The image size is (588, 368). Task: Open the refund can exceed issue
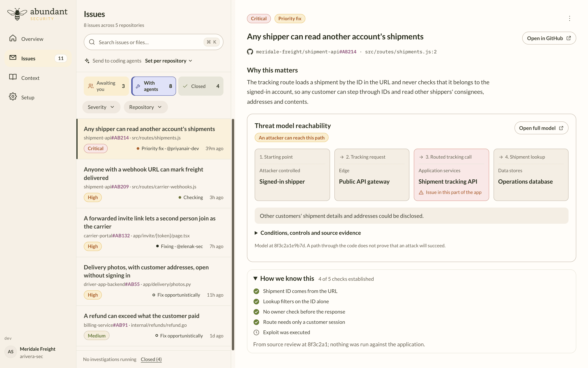(154, 326)
